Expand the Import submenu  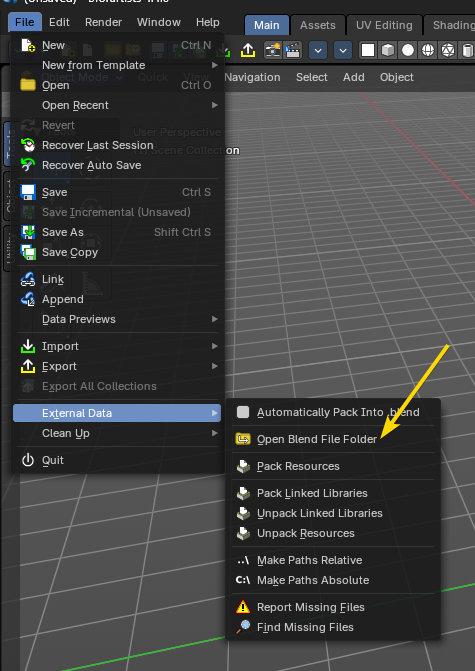click(117, 346)
